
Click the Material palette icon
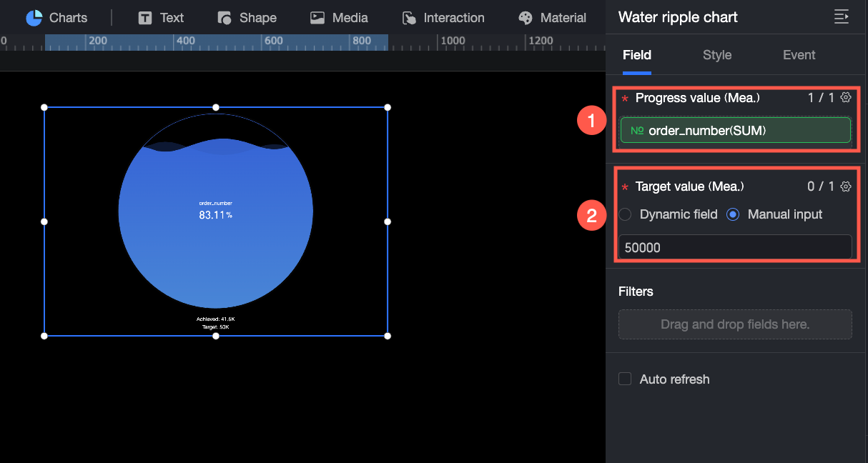(x=526, y=18)
